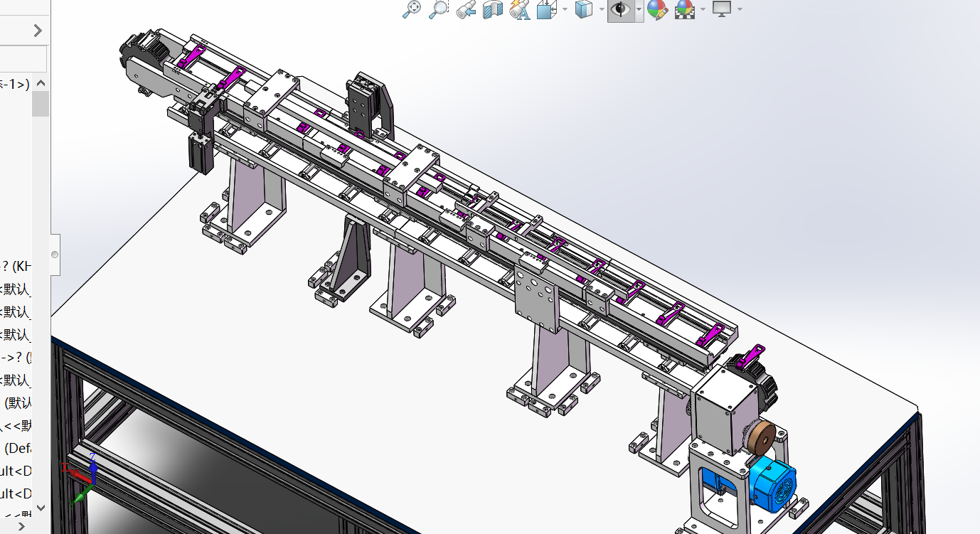Click the View Orientation cube icon
The image size is (980, 534).
tap(545, 9)
